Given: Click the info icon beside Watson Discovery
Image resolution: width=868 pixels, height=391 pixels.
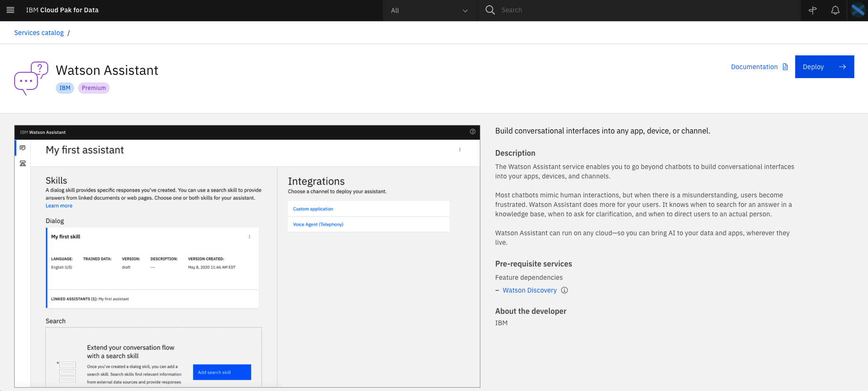Looking at the screenshot, I should (564, 290).
